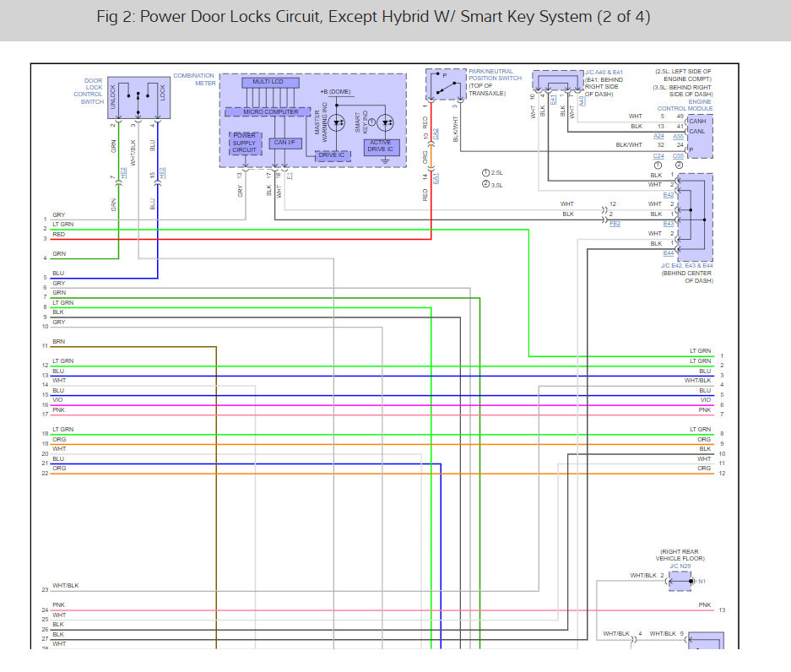Select the 'ACTIVE DRIVE IC' block
Viewport: 791px width, 672px height.
click(382, 146)
